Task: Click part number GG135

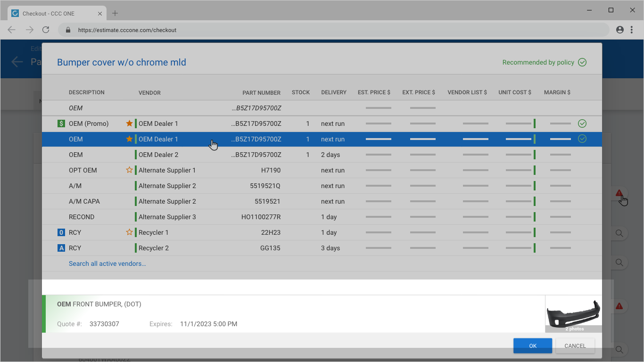Action: [270, 248]
